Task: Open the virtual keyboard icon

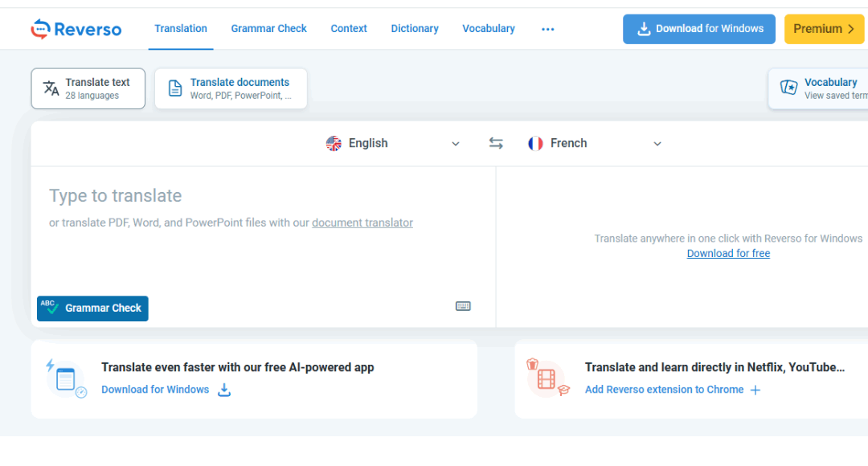Action: point(463,306)
